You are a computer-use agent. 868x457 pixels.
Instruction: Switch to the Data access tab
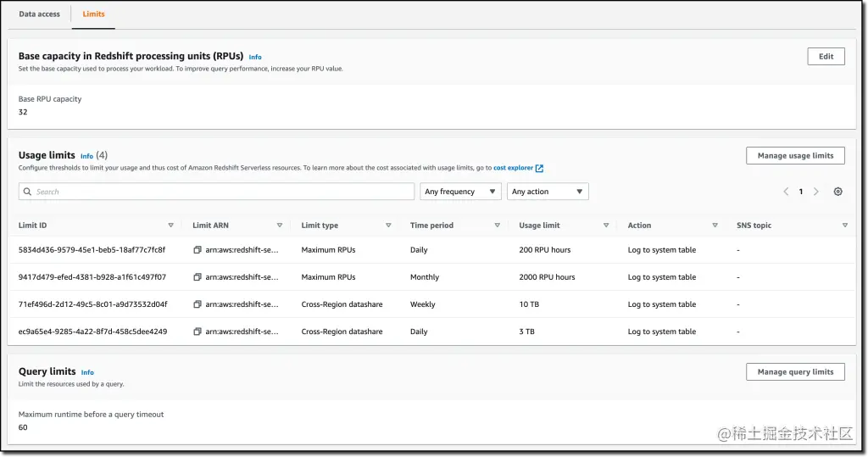39,14
